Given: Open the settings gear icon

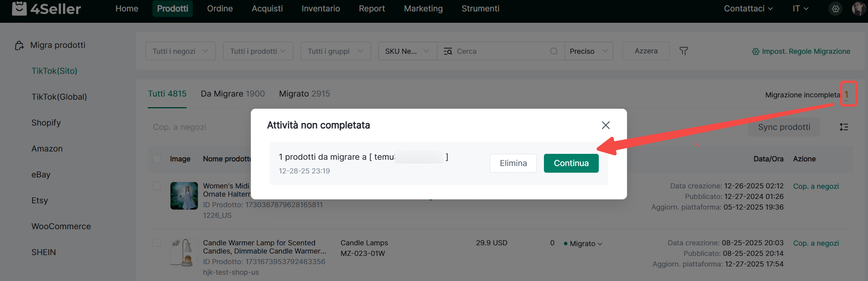Looking at the screenshot, I should point(835,9).
